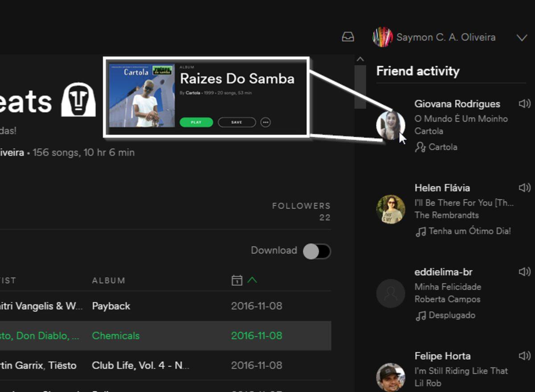Screen dimensions: 535x392
Task: Click the up arrow on the scrollbar
Action: (x=361, y=58)
